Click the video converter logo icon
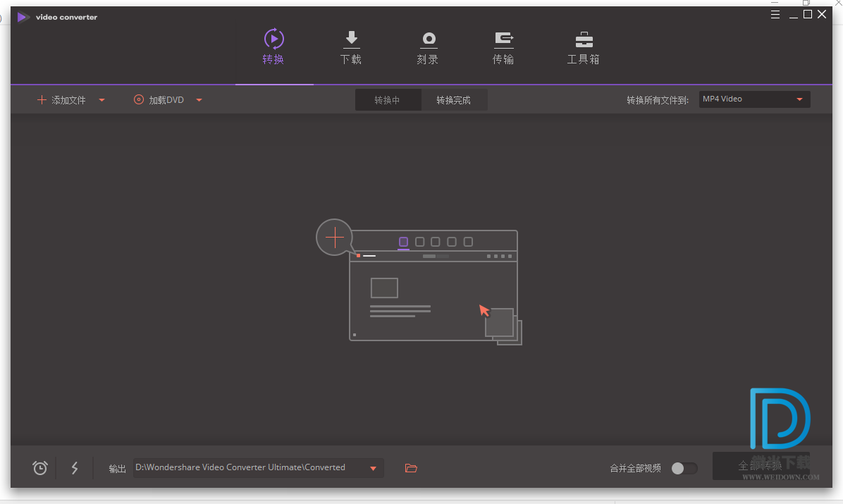The height and width of the screenshot is (504, 843). click(x=23, y=17)
